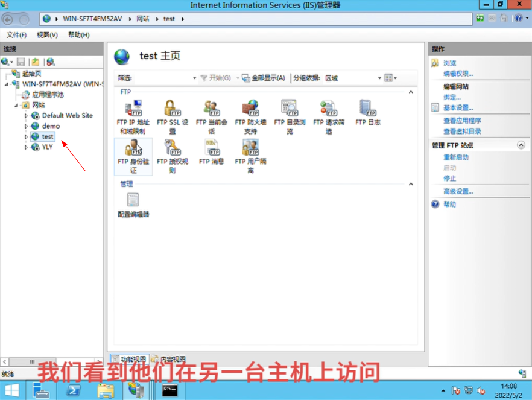Open the view mode dropdown button

tap(390, 78)
